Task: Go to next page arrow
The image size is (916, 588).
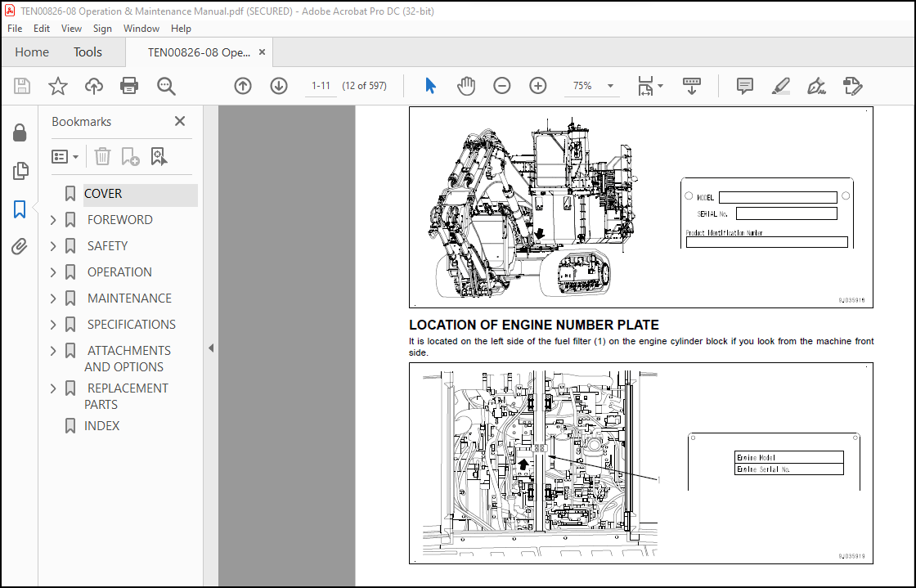Action: click(279, 87)
